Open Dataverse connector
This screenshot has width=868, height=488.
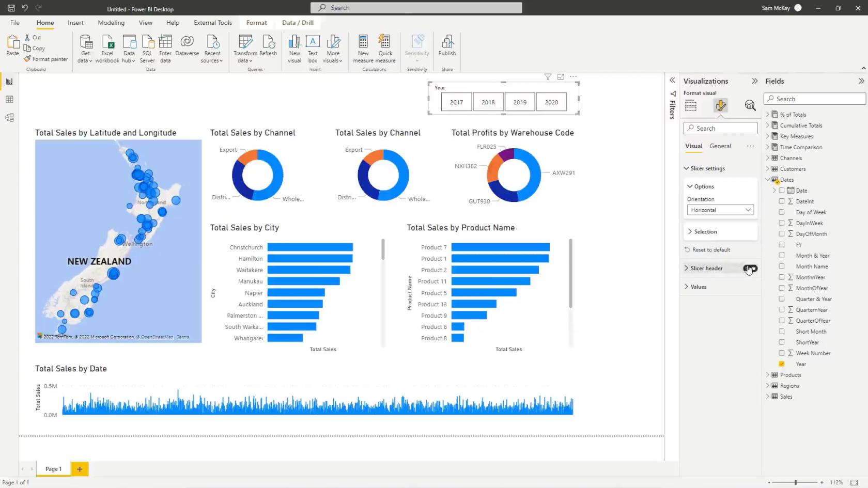[x=187, y=45]
